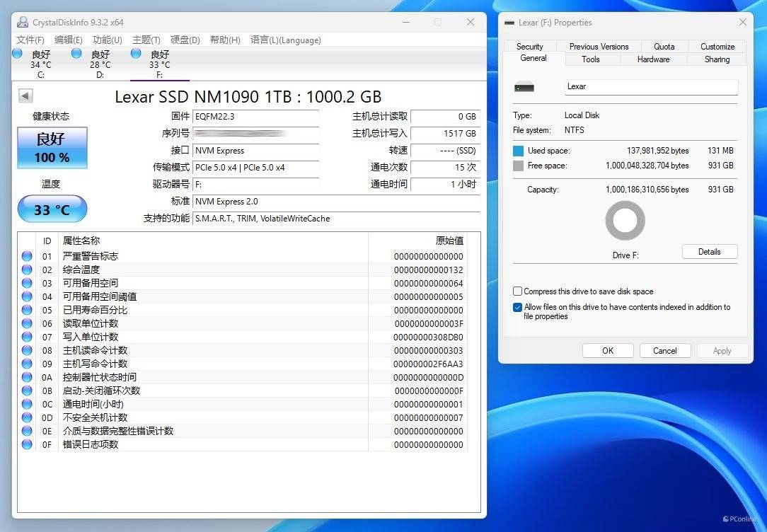Click status orb for attribute 0E
This screenshot has height=532, width=767.
[x=27, y=431]
